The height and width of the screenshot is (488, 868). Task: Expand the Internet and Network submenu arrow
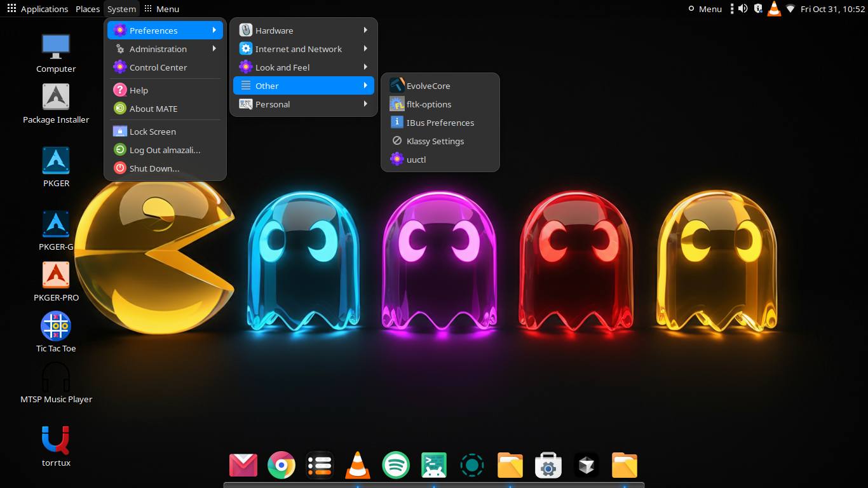point(366,49)
